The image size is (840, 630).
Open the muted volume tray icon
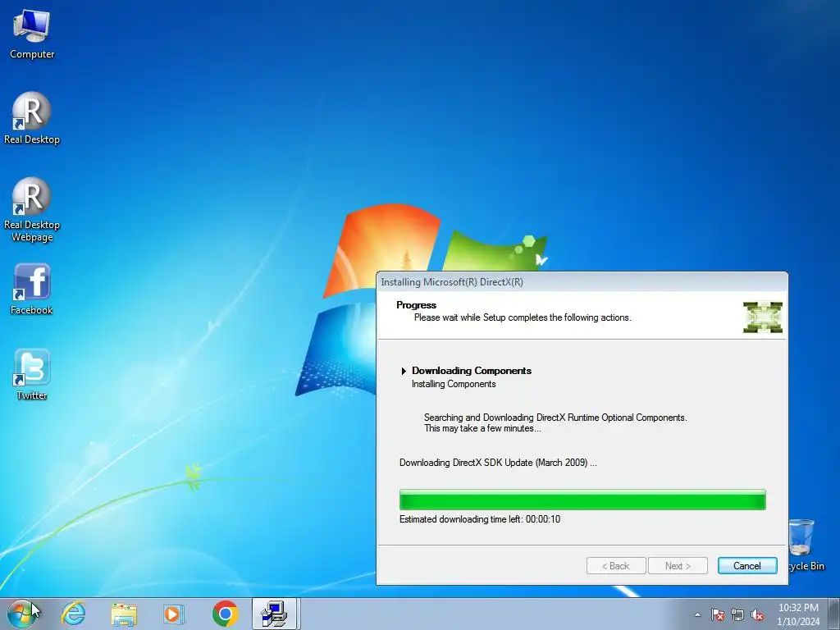[x=757, y=614]
